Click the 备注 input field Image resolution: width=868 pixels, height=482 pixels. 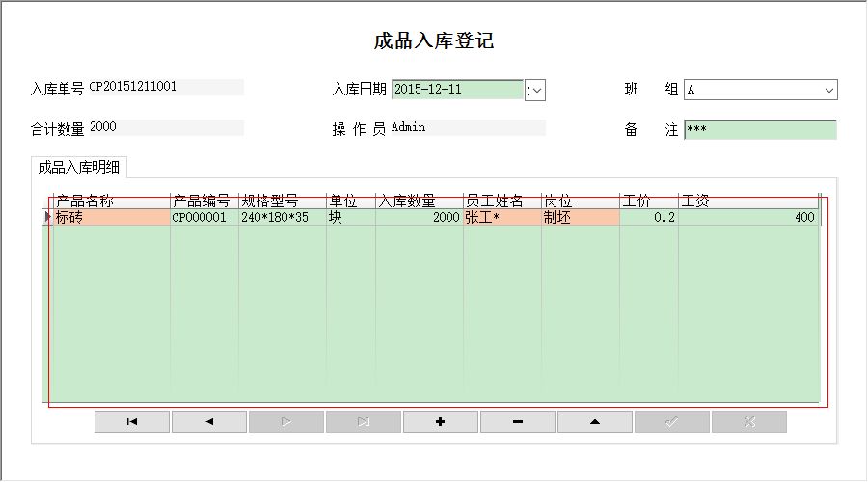[x=761, y=129]
